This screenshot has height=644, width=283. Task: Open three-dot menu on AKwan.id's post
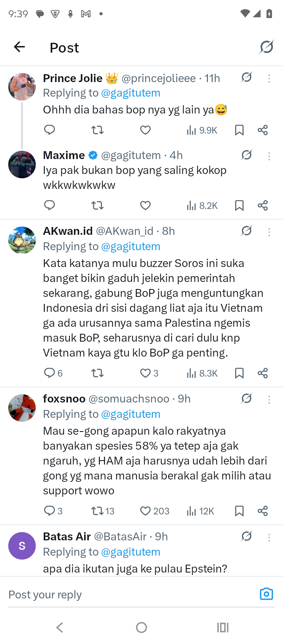(269, 232)
